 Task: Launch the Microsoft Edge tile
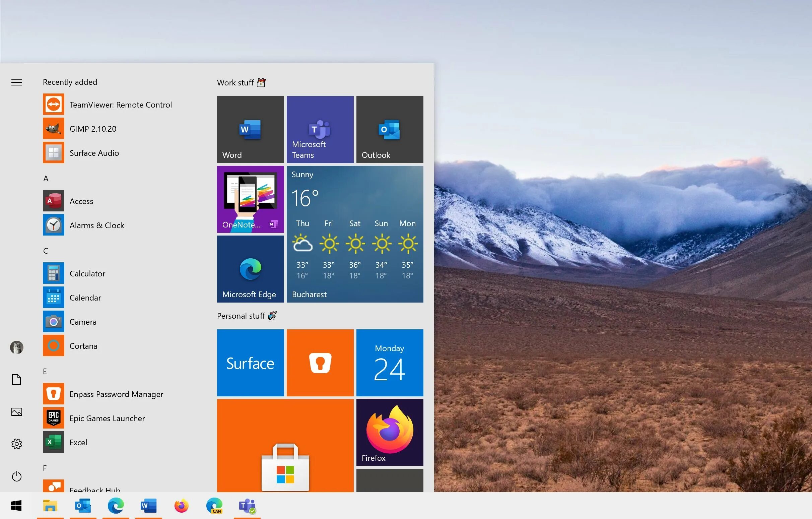(250, 269)
